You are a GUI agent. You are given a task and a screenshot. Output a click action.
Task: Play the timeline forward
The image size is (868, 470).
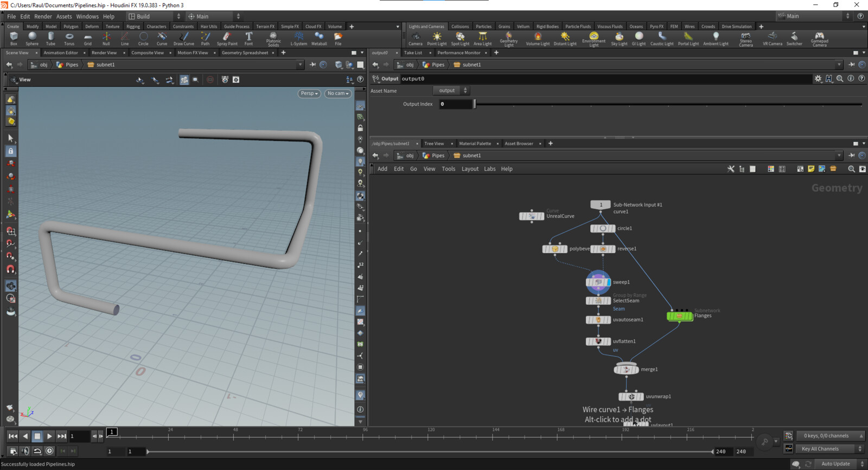[49, 436]
